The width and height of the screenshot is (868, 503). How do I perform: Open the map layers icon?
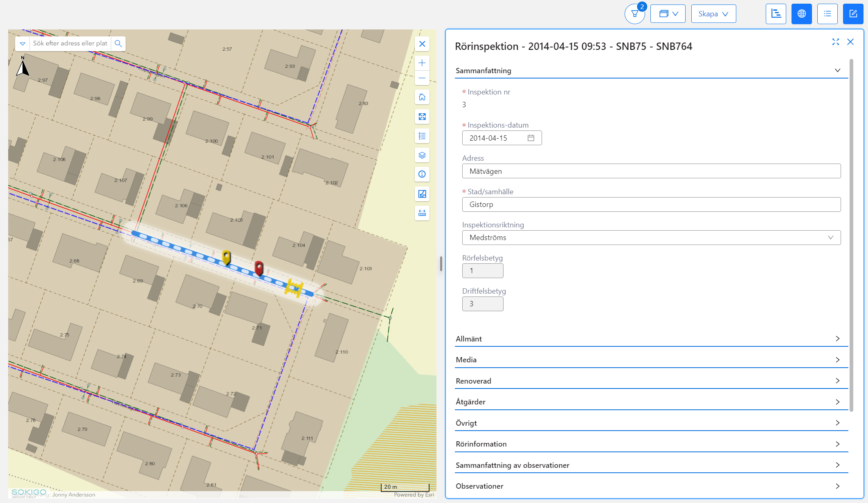pos(422,155)
